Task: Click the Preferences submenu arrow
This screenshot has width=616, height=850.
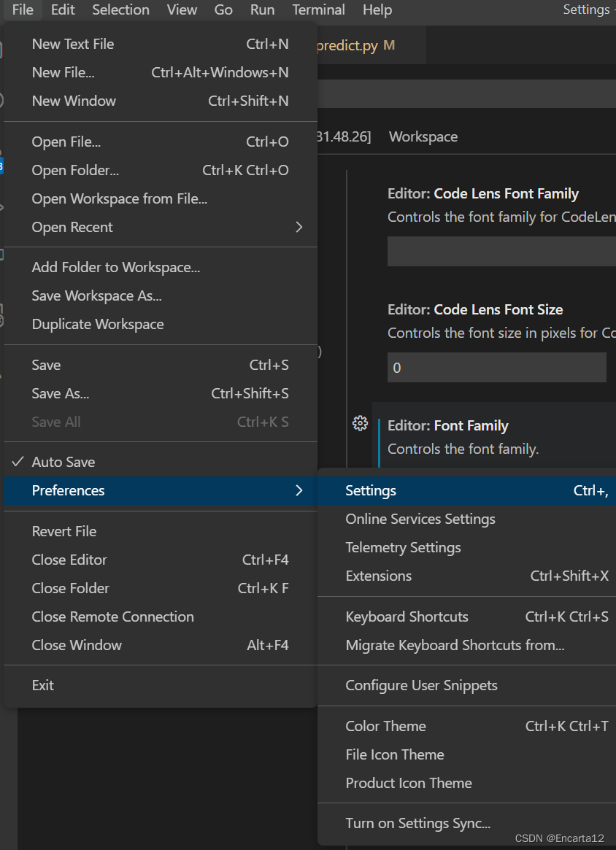Action: [299, 490]
